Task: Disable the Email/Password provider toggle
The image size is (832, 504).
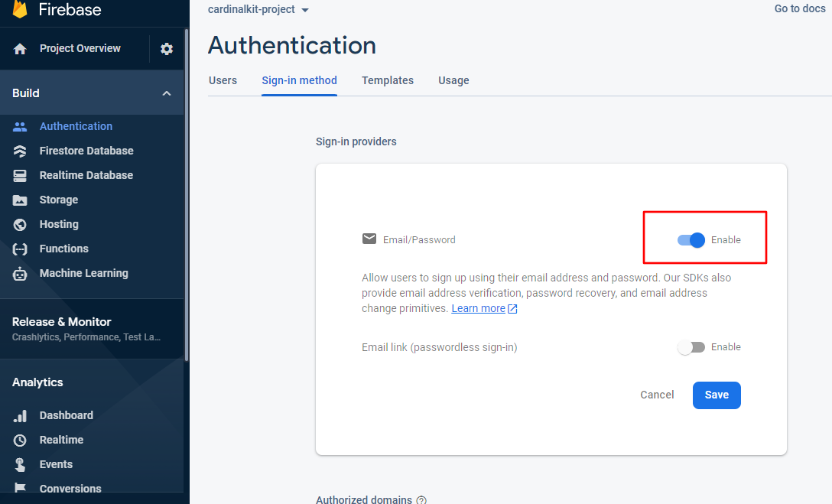Action: [x=691, y=239]
